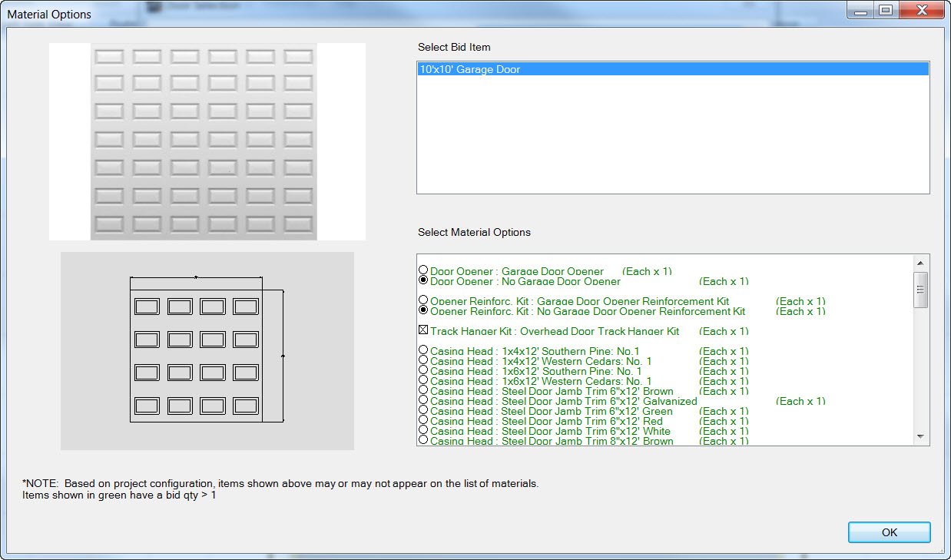Image resolution: width=951 pixels, height=560 pixels.
Task: Choose Casing Head 1x6x12' Western Cedars No. 1
Action: (x=423, y=380)
